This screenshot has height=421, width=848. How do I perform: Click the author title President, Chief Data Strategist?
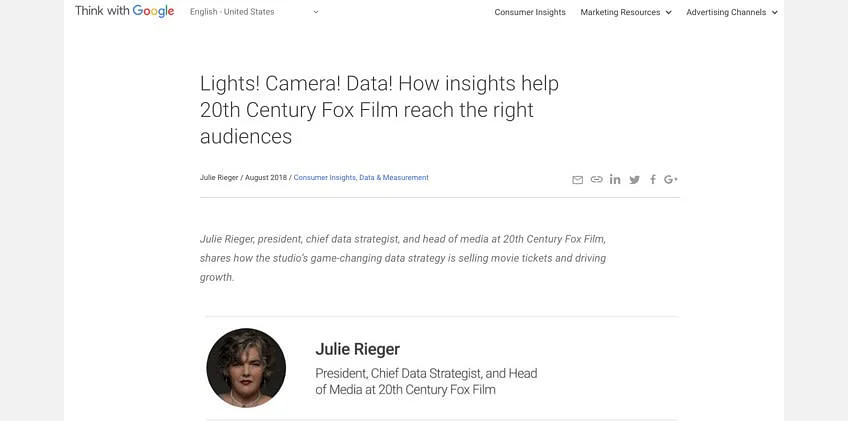426,381
